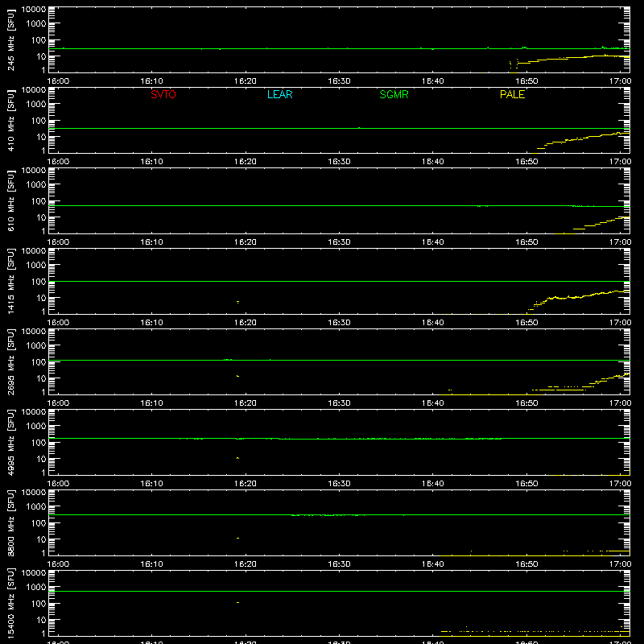This screenshot has width=644, height=644.
Task: Select the 4995 MHz [SFU] axis title
Action: coord(11,442)
